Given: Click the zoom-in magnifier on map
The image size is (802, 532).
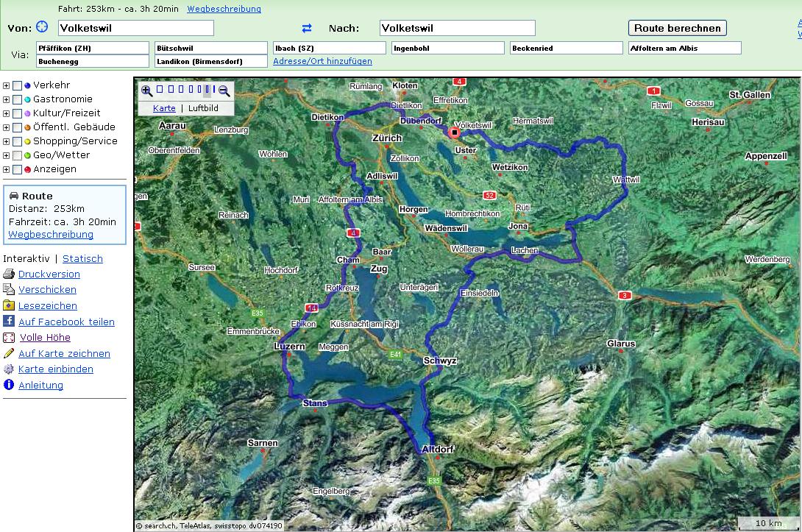Looking at the screenshot, I should (146, 91).
